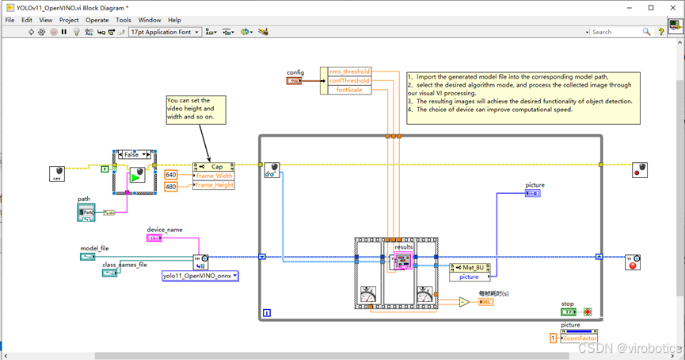
Task: Click the horizontal scrollbar at bottom
Action: point(332,356)
